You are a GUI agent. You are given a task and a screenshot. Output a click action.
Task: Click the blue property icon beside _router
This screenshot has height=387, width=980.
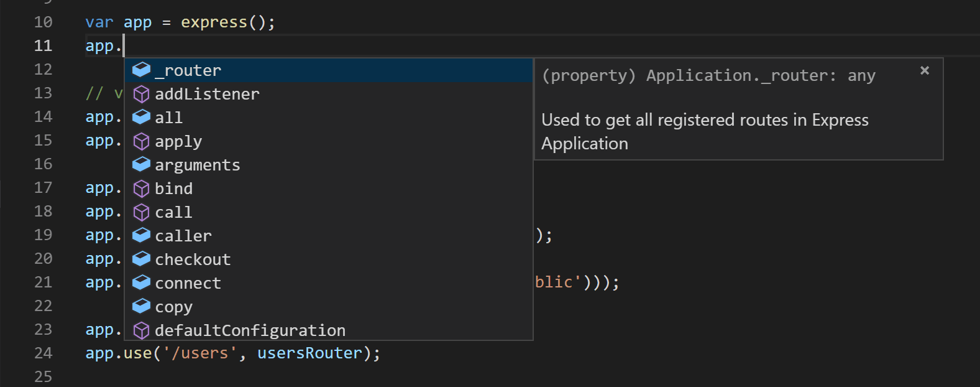[142, 70]
